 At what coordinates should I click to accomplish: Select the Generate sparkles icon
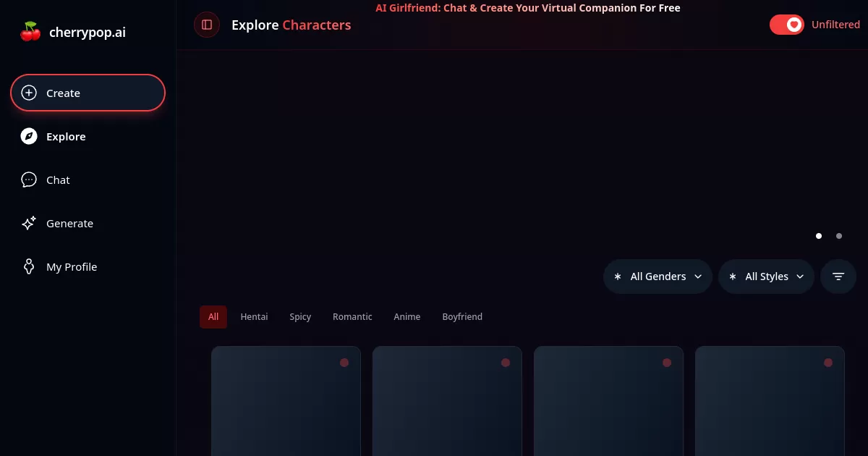(29, 223)
